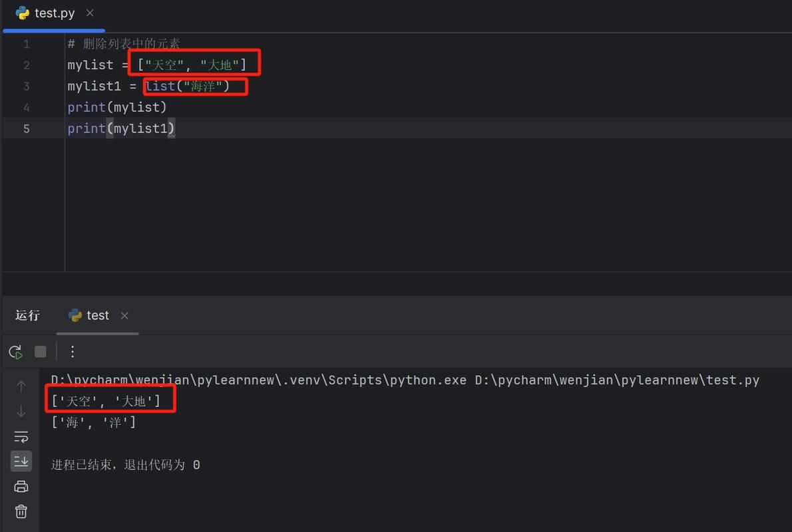The height and width of the screenshot is (532, 792).
Task: Rerun the test script
Action: (x=15, y=352)
